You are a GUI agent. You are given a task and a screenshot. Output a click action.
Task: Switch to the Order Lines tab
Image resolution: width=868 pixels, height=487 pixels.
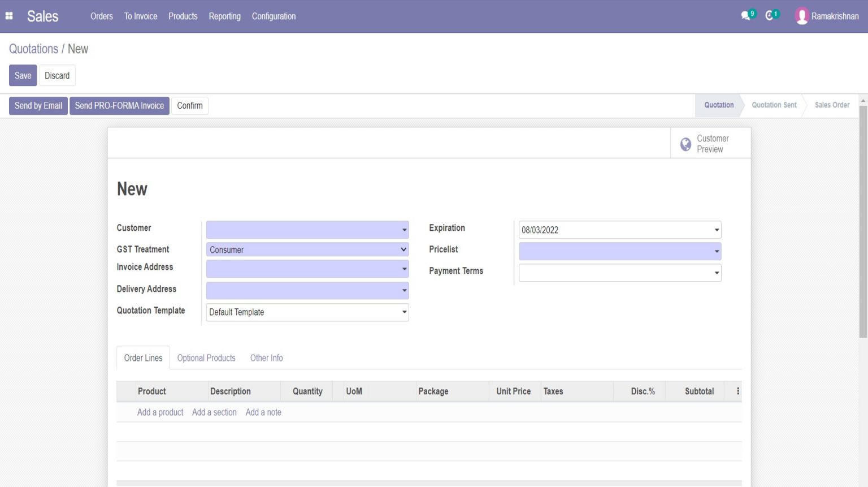(143, 358)
